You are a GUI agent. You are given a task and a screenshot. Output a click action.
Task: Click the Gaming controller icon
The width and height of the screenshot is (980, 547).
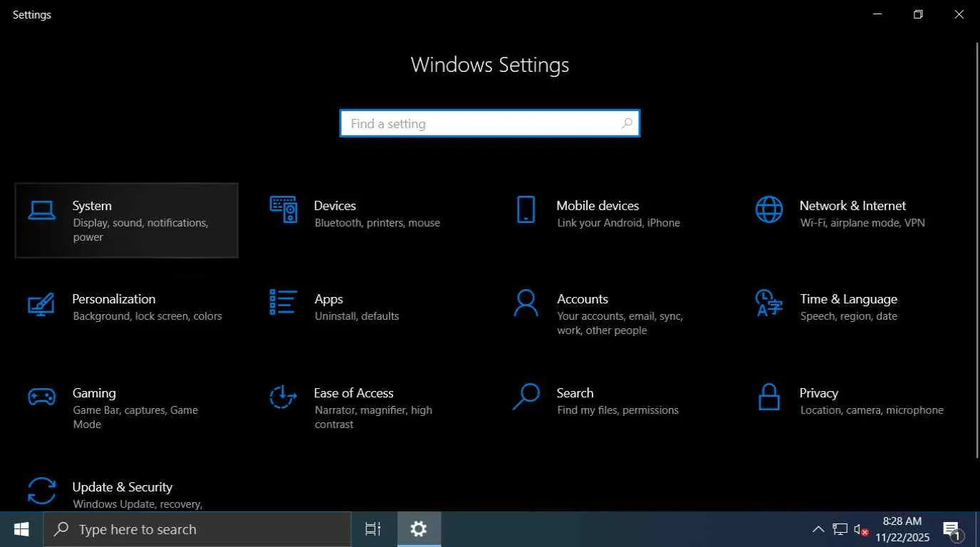point(41,397)
